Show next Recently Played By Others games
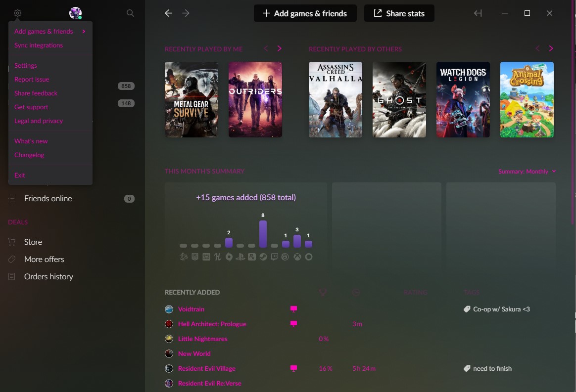 [x=551, y=48]
